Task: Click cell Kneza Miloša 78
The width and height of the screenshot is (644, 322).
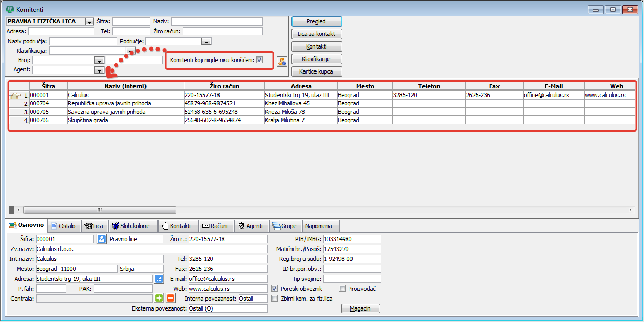Action: [301, 112]
